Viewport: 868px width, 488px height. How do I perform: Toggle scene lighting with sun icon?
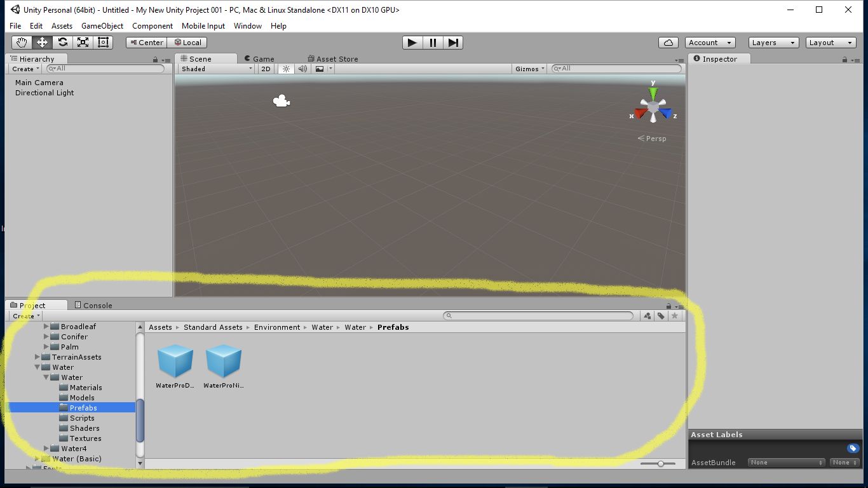coord(285,69)
